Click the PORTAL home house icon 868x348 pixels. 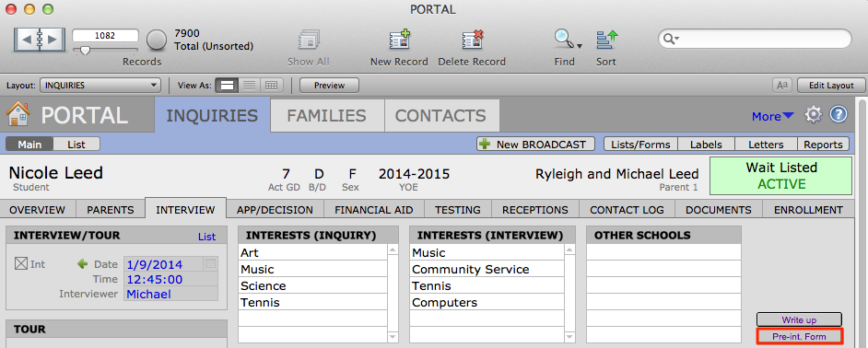click(18, 114)
